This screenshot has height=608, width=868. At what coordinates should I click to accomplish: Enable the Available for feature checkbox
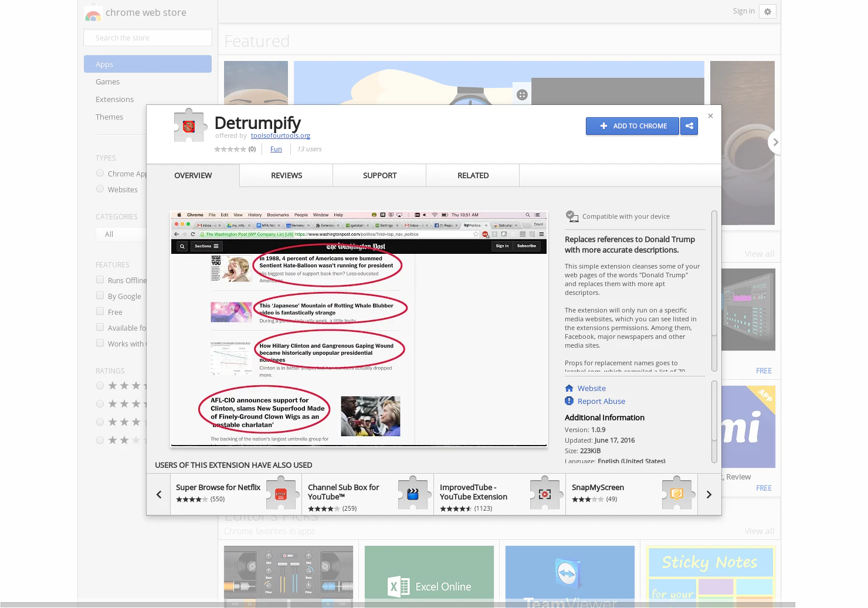[x=100, y=327]
